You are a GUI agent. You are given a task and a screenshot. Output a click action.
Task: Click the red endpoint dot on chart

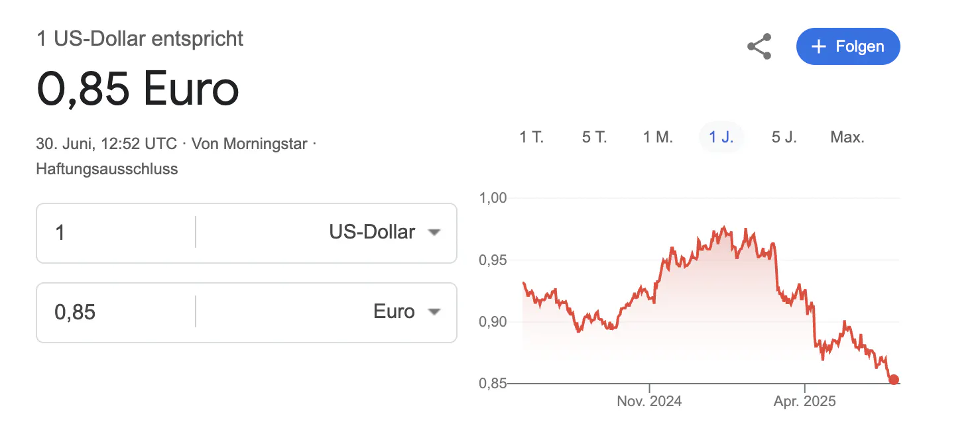click(x=894, y=380)
